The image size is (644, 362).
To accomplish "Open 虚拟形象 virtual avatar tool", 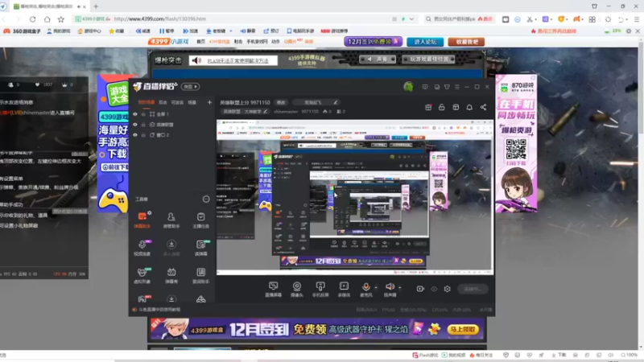I will tap(142, 275).
